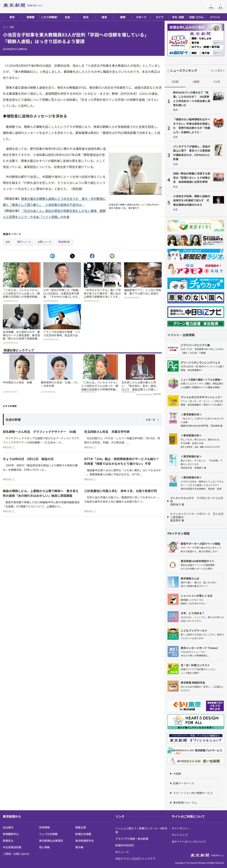Switch ranking to the 1カ月 tab
Screen dimensions: 227x868
coord(216,82)
